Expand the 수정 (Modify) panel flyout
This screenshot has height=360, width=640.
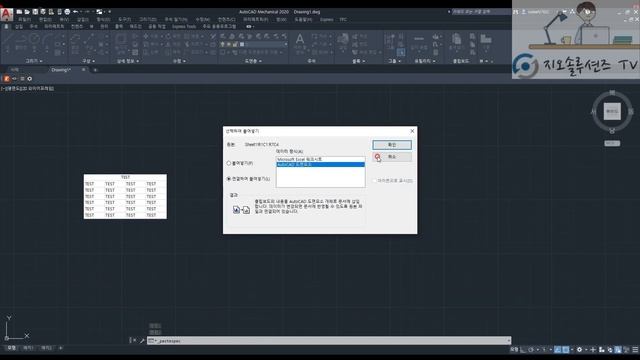179,61
